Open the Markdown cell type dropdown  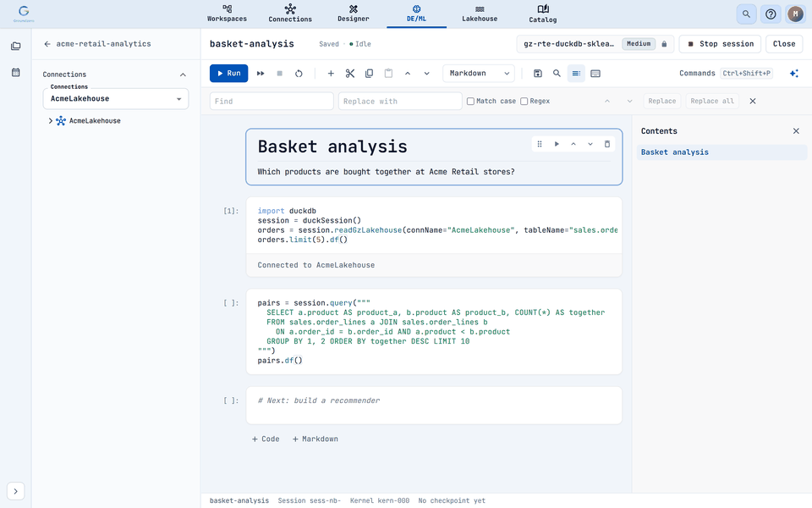pyautogui.click(x=479, y=74)
